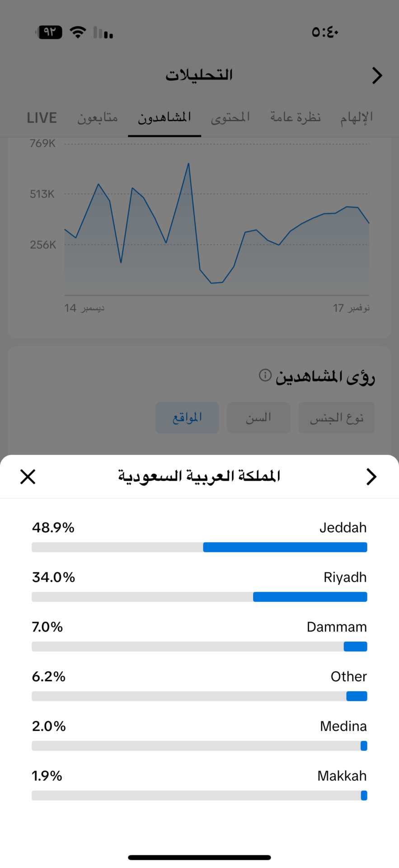This screenshot has height=868, width=399.
Task: Select the المواقع filter chip
Action: (x=187, y=418)
